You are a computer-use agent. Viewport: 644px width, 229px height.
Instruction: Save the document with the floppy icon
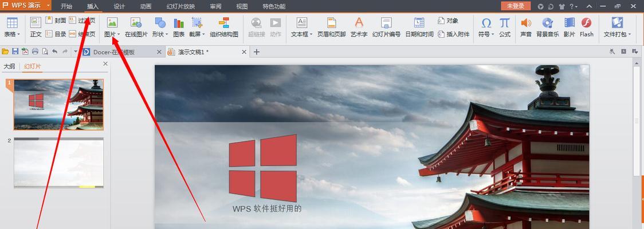(15, 52)
